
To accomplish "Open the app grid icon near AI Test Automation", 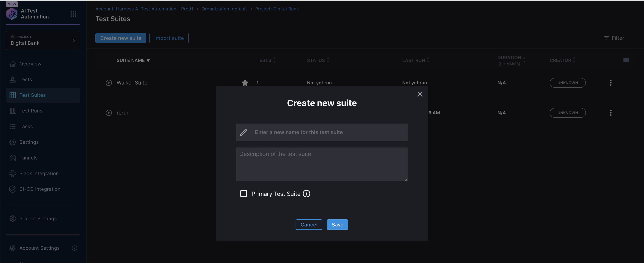I will [73, 14].
